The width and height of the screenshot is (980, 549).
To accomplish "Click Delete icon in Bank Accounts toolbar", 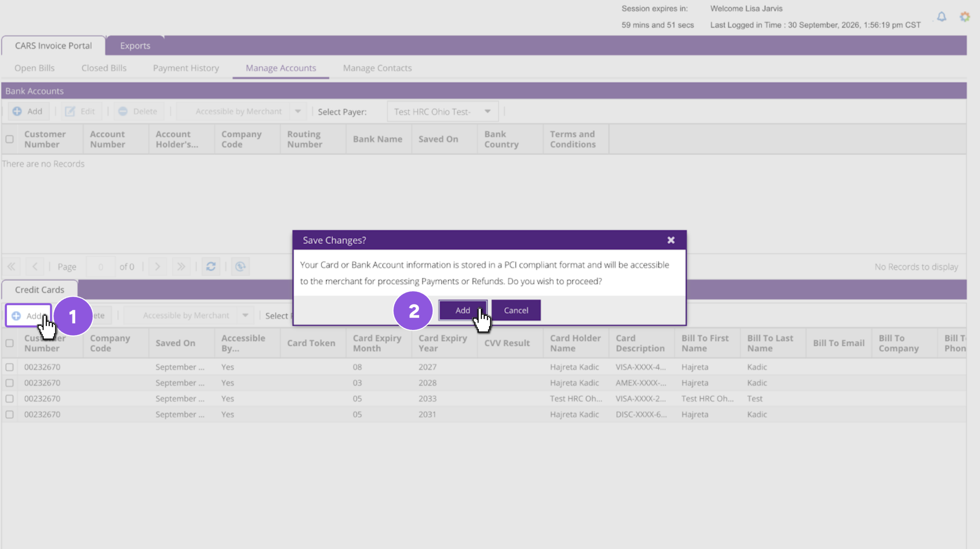I will pos(123,111).
